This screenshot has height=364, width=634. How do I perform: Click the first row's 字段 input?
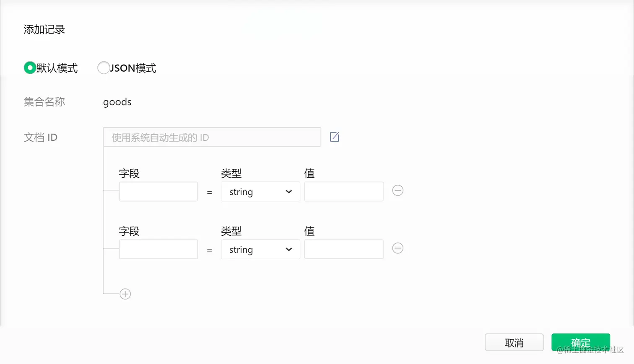pyautogui.click(x=158, y=192)
